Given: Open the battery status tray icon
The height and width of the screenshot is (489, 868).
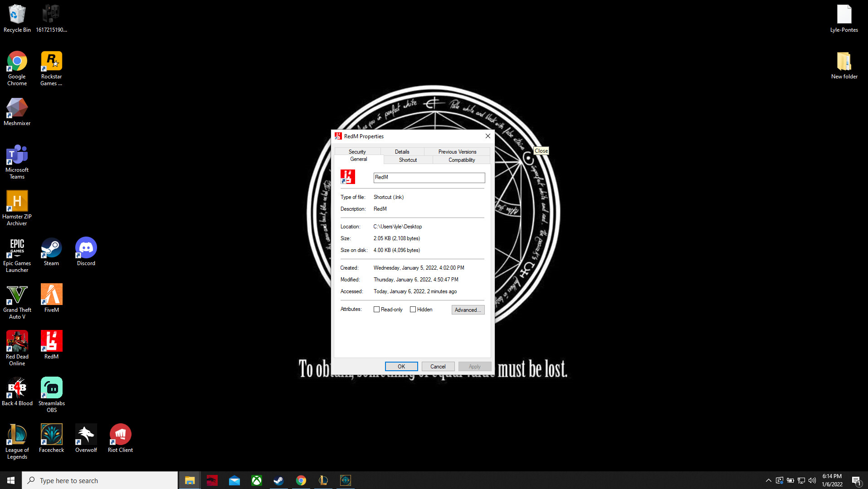Looking at the screenshot, I should (x=790, y=480).
